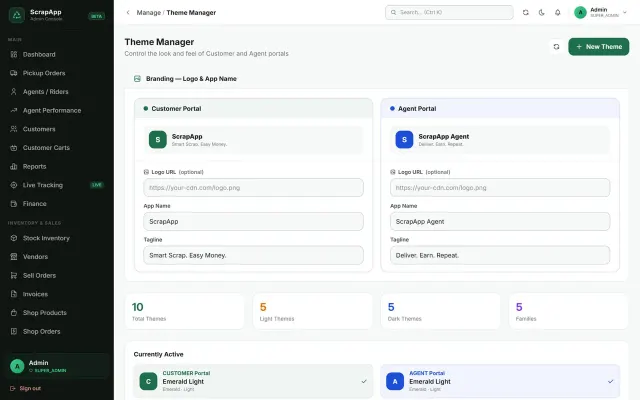Open notifications bell icon
The width and height of the screenshot is (640, 400).
558,13
